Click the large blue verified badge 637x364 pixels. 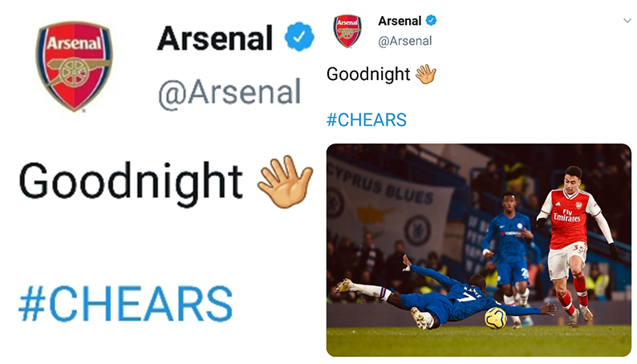(300, 38)
